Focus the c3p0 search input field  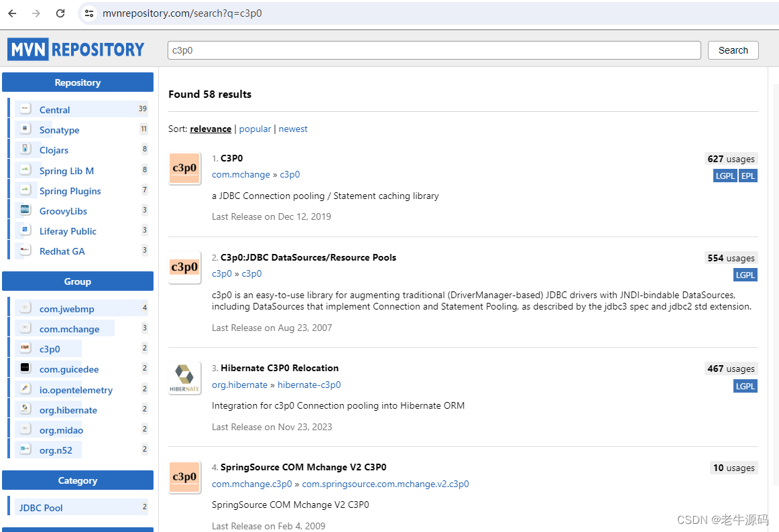coord(434,50)
